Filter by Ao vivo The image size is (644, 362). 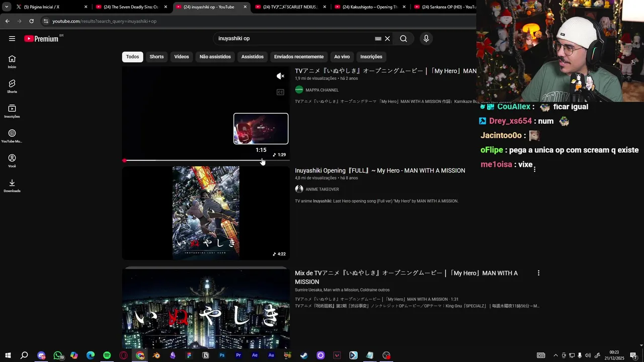[x=342, y=57]
